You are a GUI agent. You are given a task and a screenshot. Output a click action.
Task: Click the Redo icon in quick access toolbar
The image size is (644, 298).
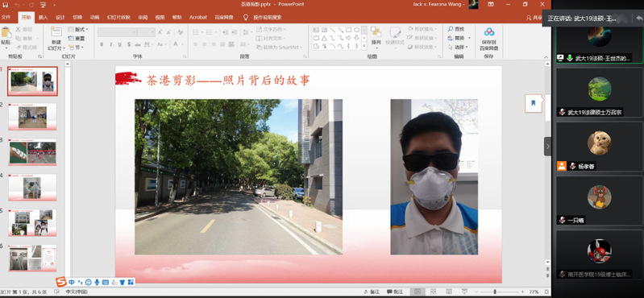coord(31,5)
